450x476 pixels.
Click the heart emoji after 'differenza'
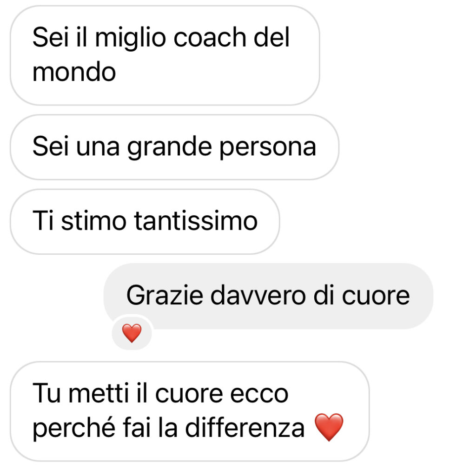click(329, 427)
